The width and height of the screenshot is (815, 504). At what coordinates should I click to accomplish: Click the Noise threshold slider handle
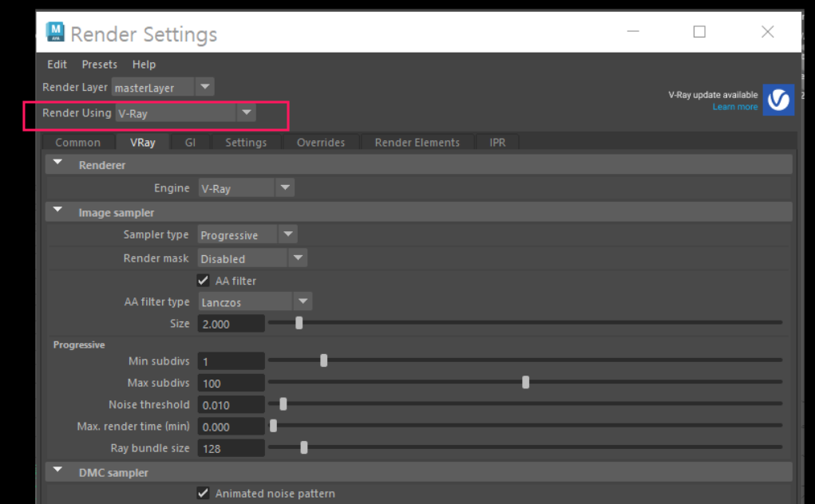[x=283, y=404]
